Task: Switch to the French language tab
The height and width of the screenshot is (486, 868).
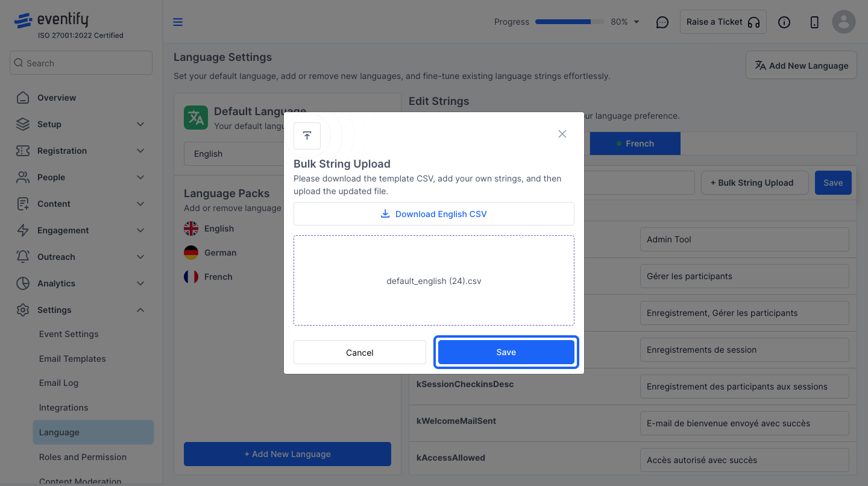Action: 635,144
